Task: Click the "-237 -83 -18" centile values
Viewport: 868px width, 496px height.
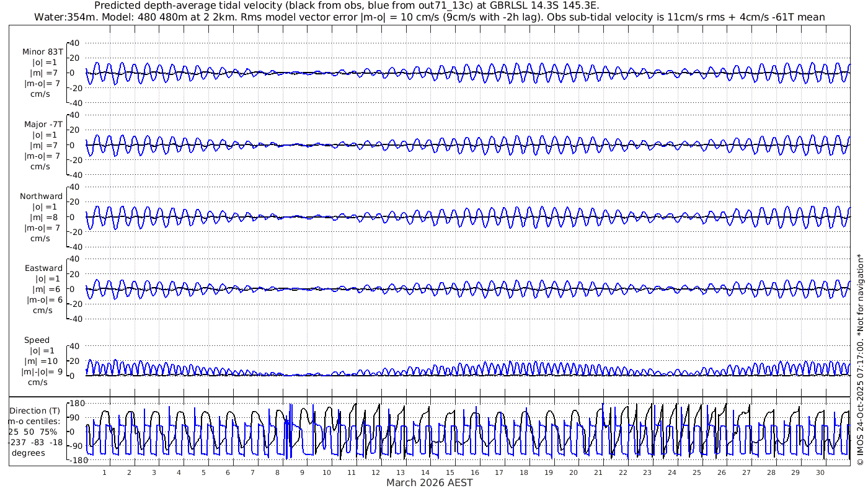Action: [x=35, y=442]
